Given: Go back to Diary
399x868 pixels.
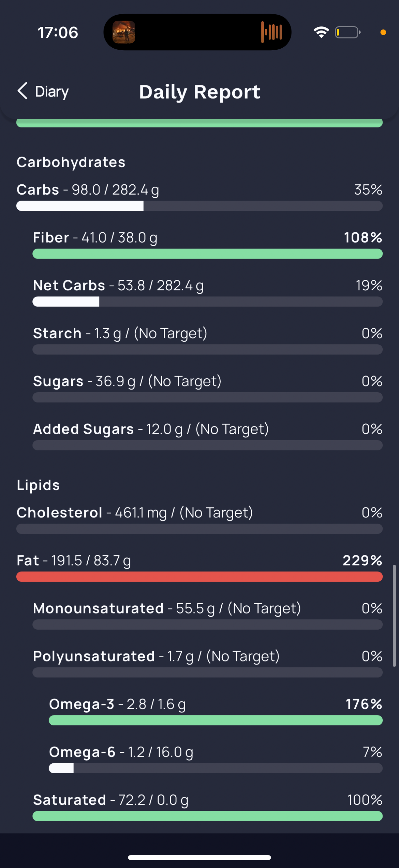Looking at the screenshot, I should click(x=43, y=91).
